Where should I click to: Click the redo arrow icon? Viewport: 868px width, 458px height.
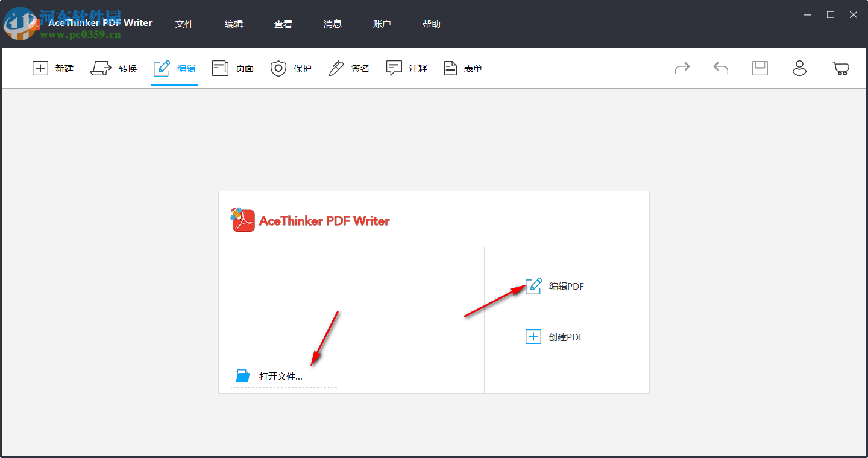point(682,68)
